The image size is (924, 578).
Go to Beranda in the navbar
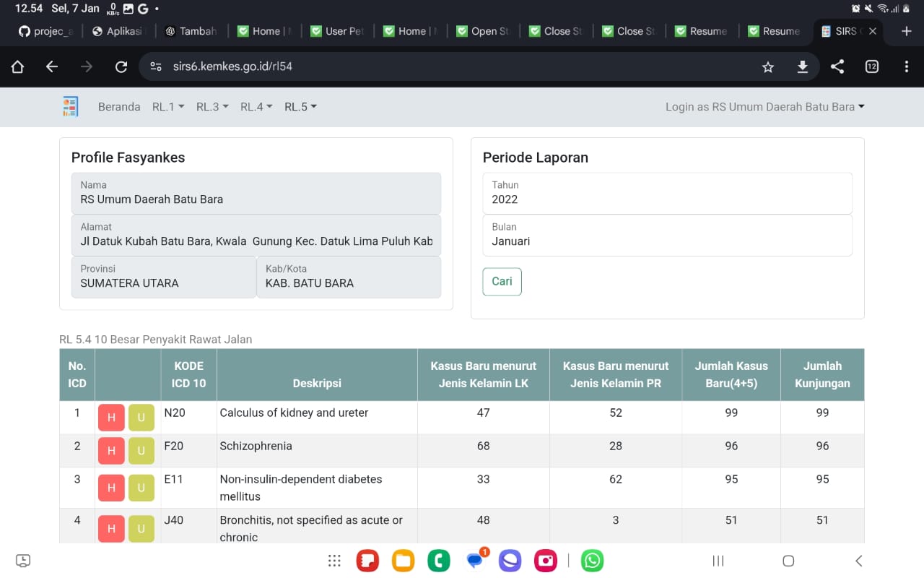coord(119,107)
